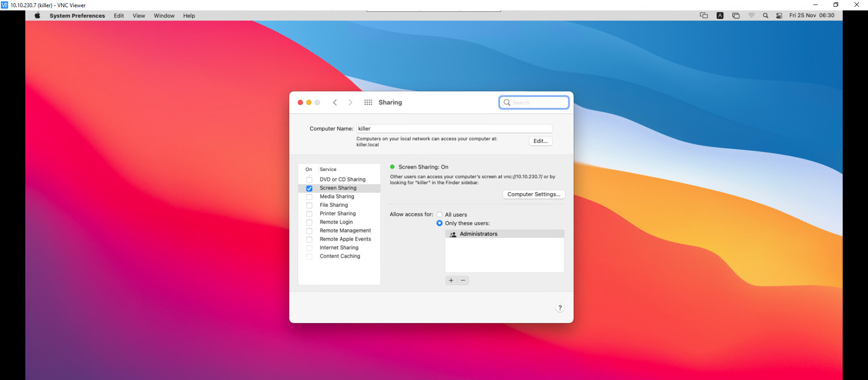The width and height of the screenshot is (868, 380).
Task: Minimize Sharing window with yellow button
Action: coord(309,103)
